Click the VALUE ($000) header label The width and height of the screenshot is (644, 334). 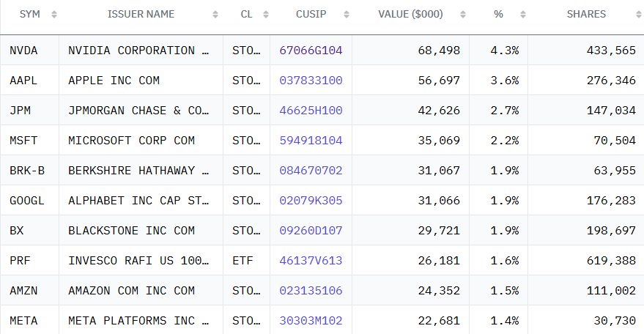tap(410, 14)
